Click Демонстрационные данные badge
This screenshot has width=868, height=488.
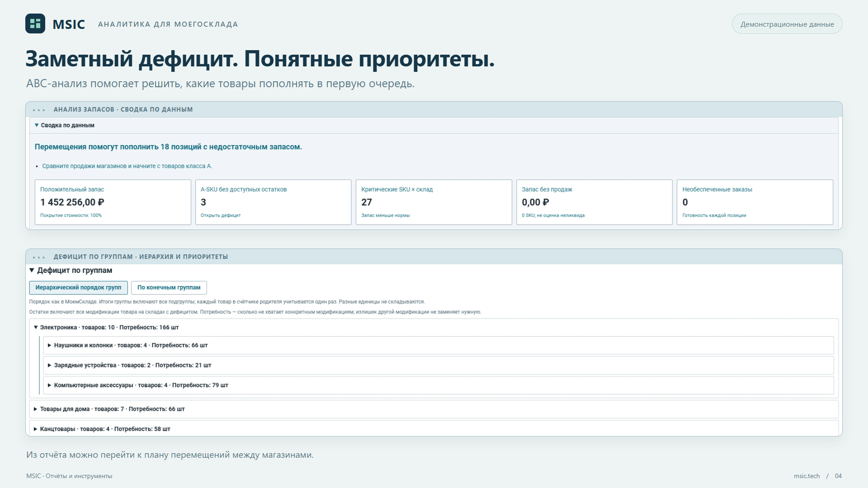click(787, 24)
